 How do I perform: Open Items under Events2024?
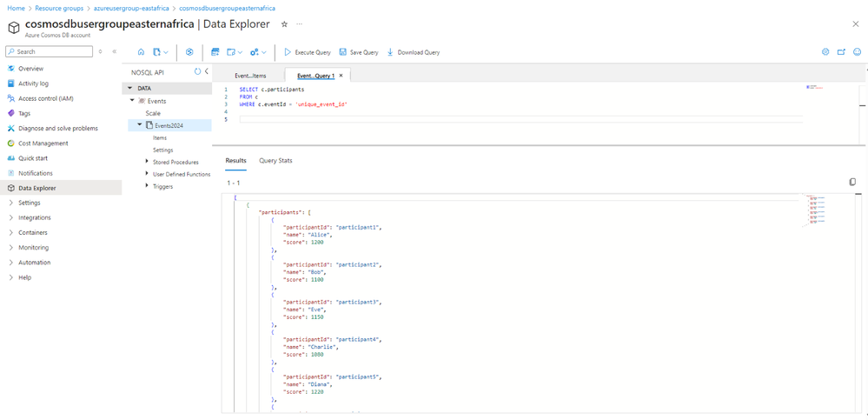pos(159,137)
